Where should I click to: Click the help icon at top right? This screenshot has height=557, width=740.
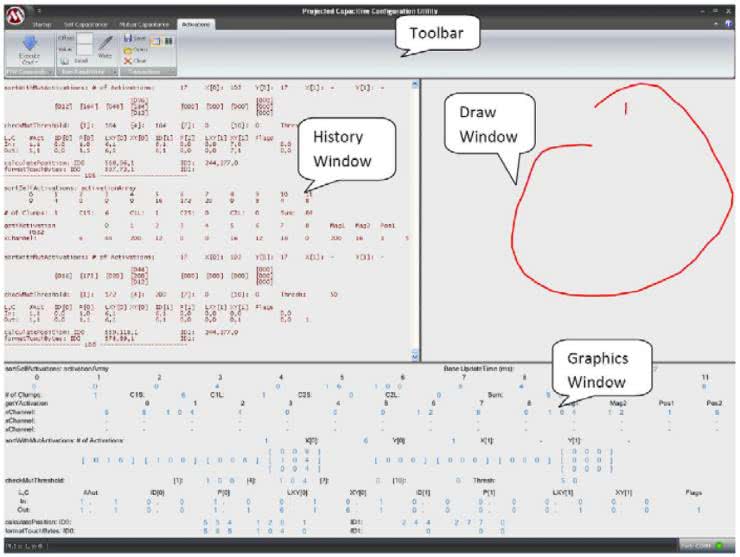729,21
